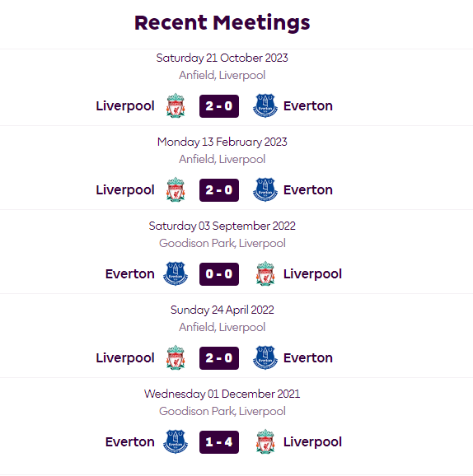Click Goodison Park venue under Wednesday 01 December 2021
Image resolution: width=473 pixels, height=476 pixels.
click(222, 411)
